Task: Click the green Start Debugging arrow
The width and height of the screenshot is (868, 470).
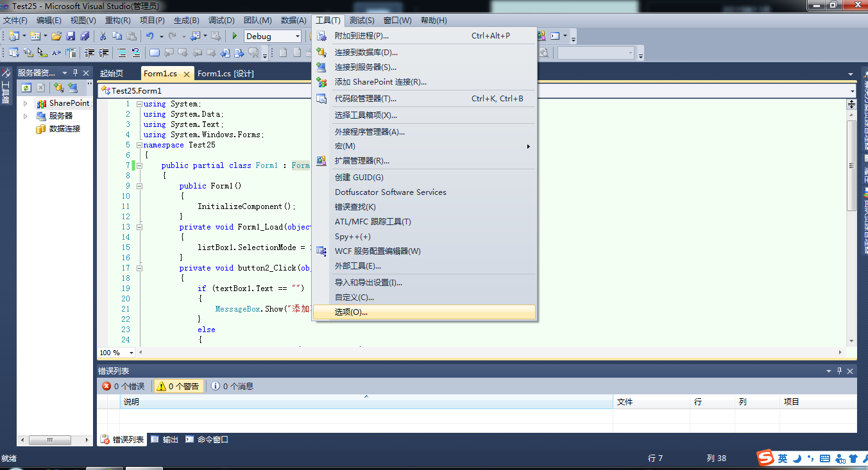Action: point(235,37)
